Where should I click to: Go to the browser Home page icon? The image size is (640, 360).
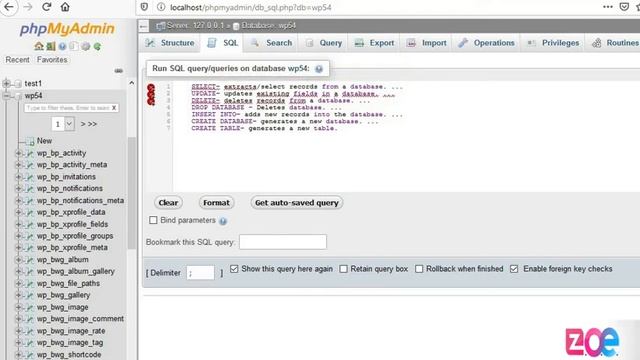tap(65, 7)
